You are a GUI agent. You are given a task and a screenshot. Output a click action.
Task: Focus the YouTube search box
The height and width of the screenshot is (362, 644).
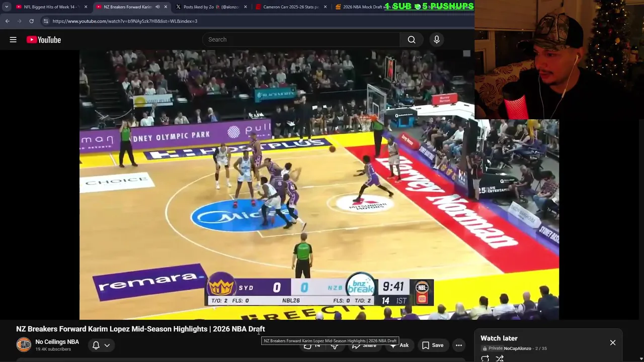(x=302, y=40)
